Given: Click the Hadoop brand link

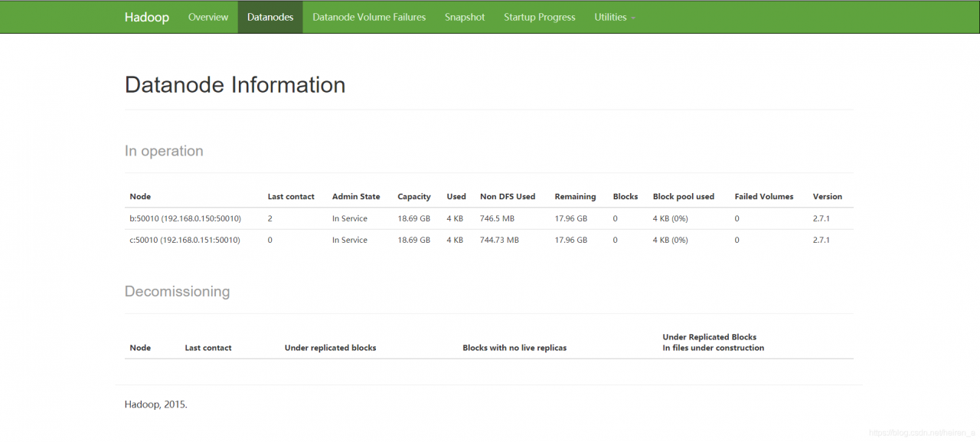Looking at the screenshot, I should [147, 17].
